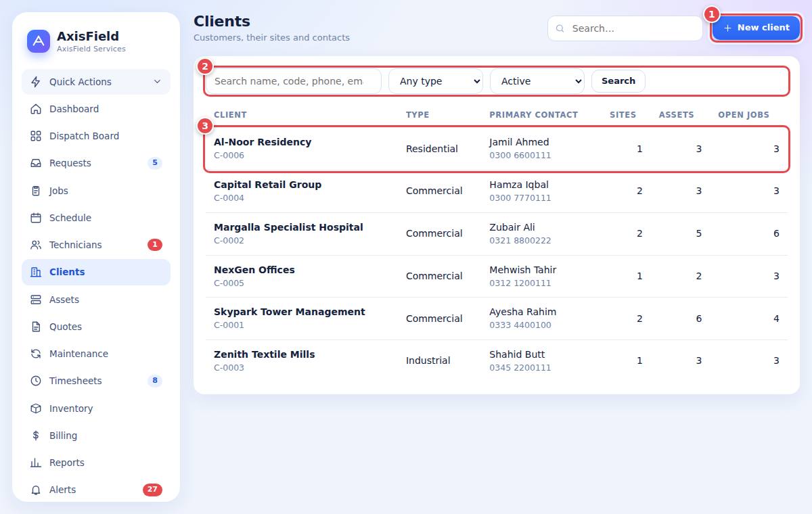The width and height of the screenshot is (812, 514).
Task: Open the Any type dropdown
Action: (x=436, y=81)
